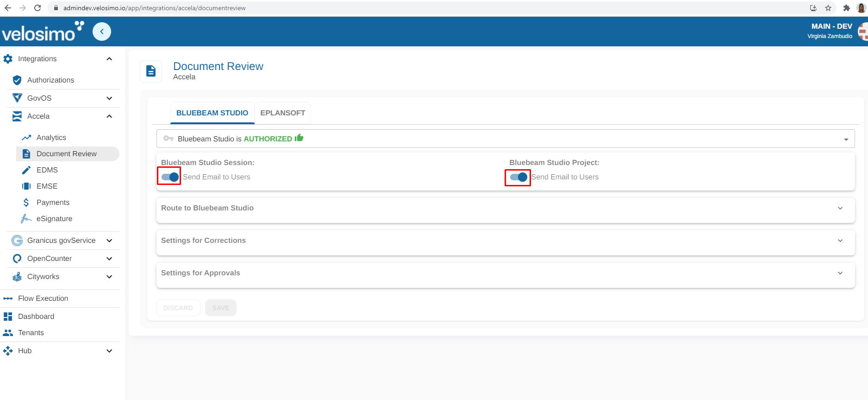The height and width of the screenshot is (400, 868).
Task: Click the EDMS pencil icon
Action: [26, 170]
